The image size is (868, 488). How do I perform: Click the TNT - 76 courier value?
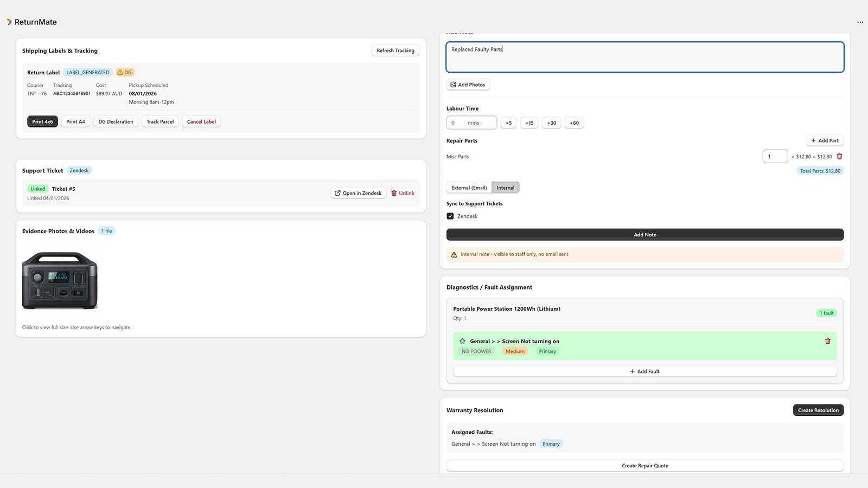(x=37, y=93)
